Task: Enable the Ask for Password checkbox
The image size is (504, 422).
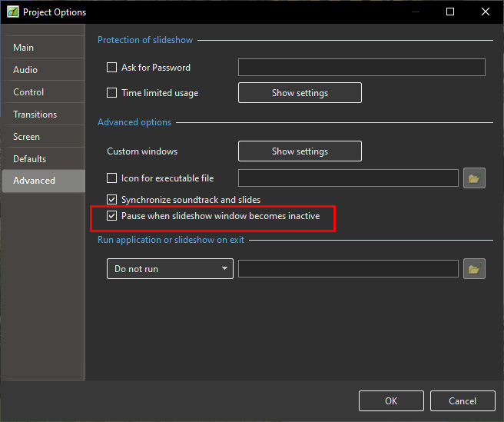Action: click(112, 68)
